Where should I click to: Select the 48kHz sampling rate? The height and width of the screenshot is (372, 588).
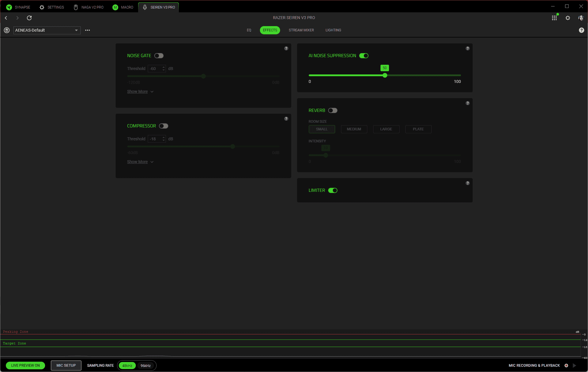(x=127, y=366)
